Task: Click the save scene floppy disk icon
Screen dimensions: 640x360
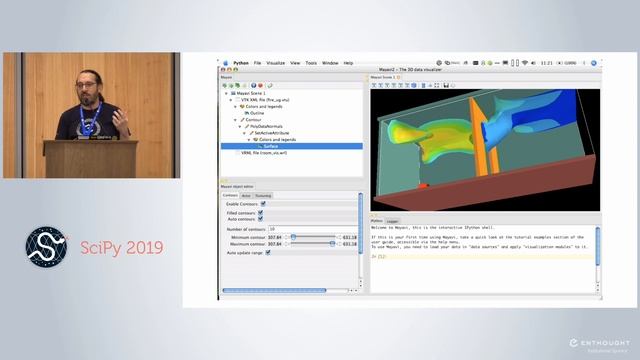Action: tap(446, 85)
